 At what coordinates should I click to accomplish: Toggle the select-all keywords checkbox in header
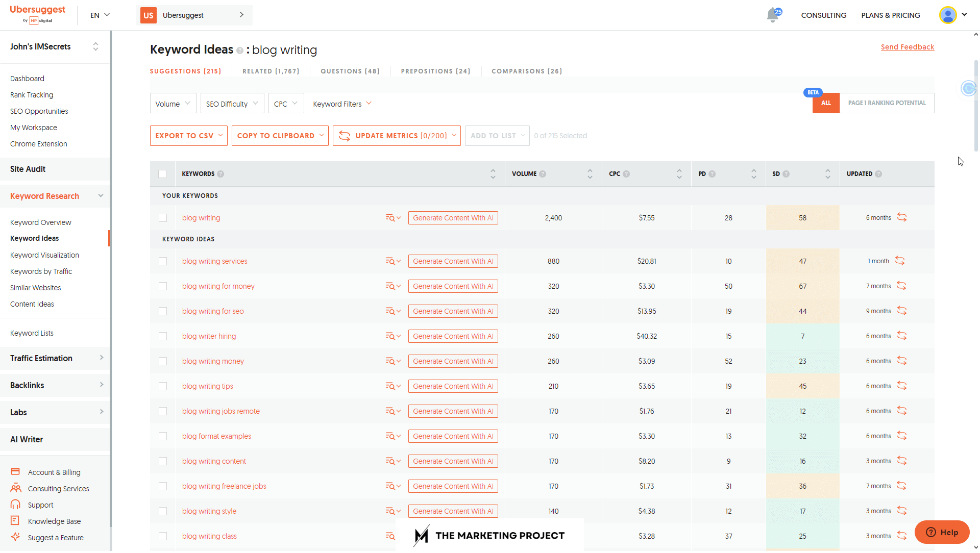[162, 174]
